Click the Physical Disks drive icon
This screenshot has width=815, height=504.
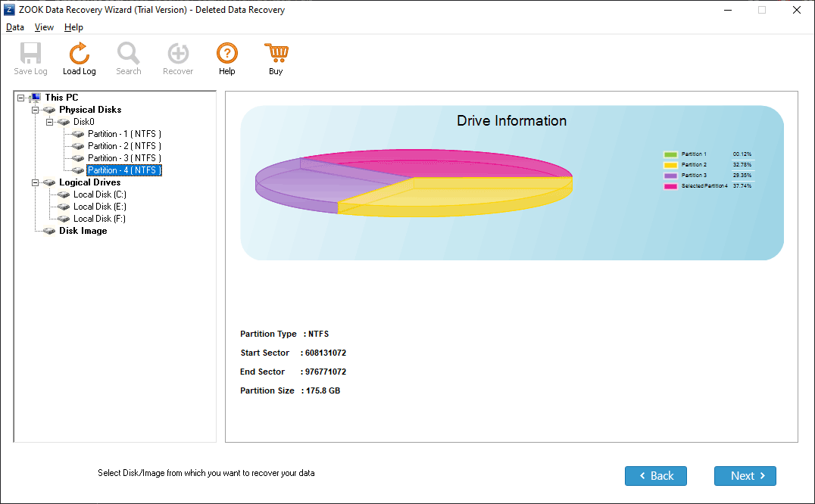click(x=49, y=110)
